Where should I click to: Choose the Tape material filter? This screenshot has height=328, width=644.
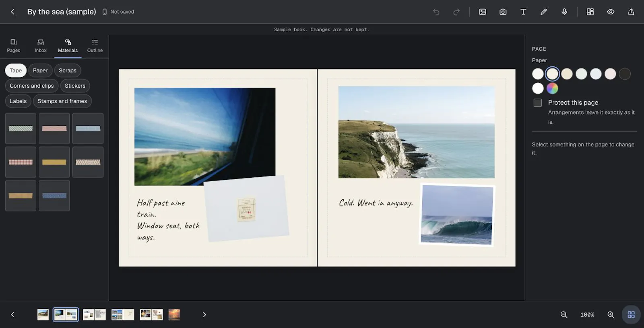(x=16, y=70)
